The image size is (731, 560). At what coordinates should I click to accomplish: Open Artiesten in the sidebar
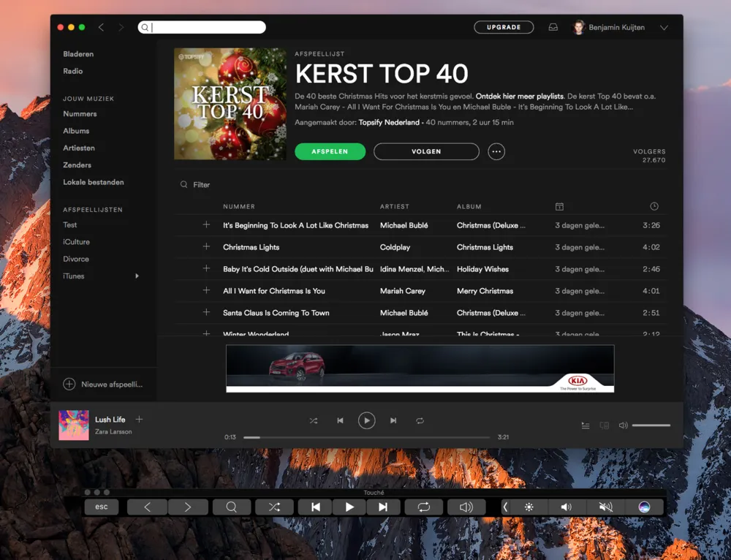click(79, 148)
